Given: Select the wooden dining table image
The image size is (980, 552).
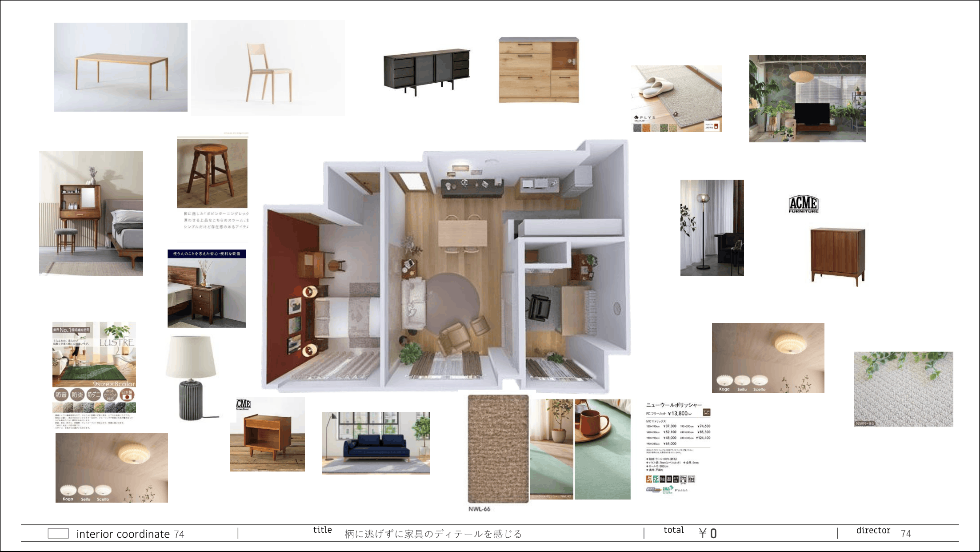Looking at the screenshot, I should pos(121,67).
